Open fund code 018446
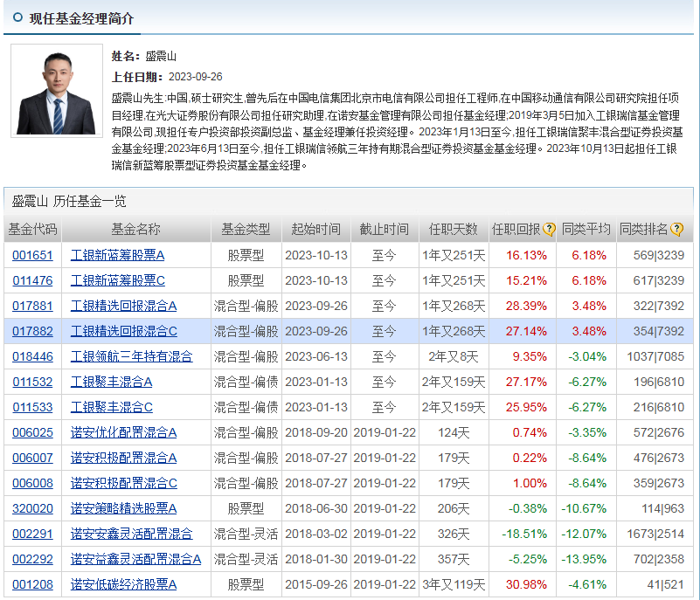Viewport: 700px width, 600px height. [x=32, y=357]
